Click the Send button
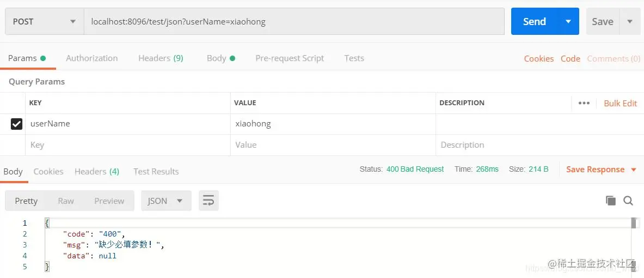 click(x=535, y=21)
